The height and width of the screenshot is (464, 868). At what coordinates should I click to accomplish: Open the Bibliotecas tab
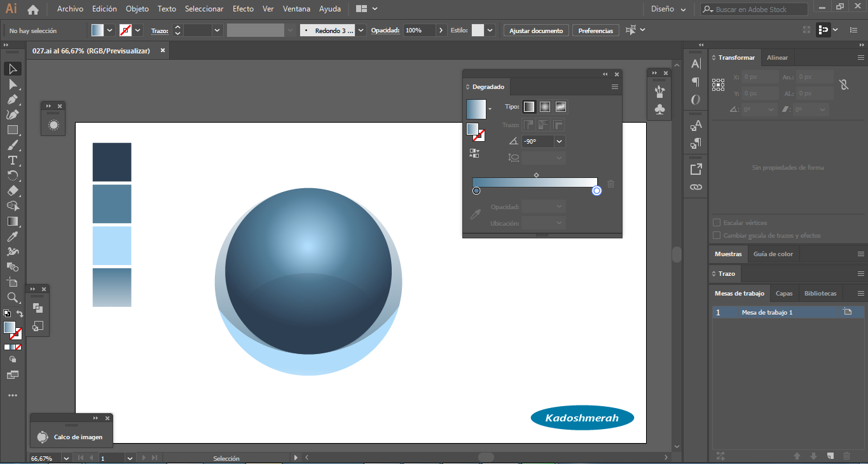tap(820, 293)
